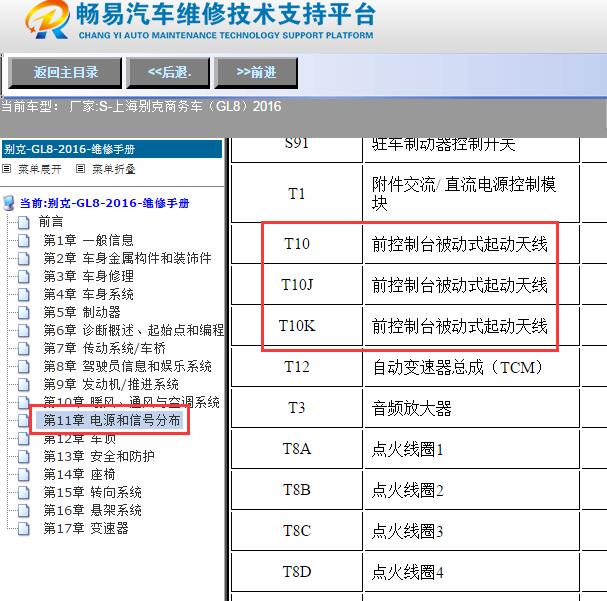Click table cell T3
This screenshot has height=601, width=607.
tap(297, 408)
